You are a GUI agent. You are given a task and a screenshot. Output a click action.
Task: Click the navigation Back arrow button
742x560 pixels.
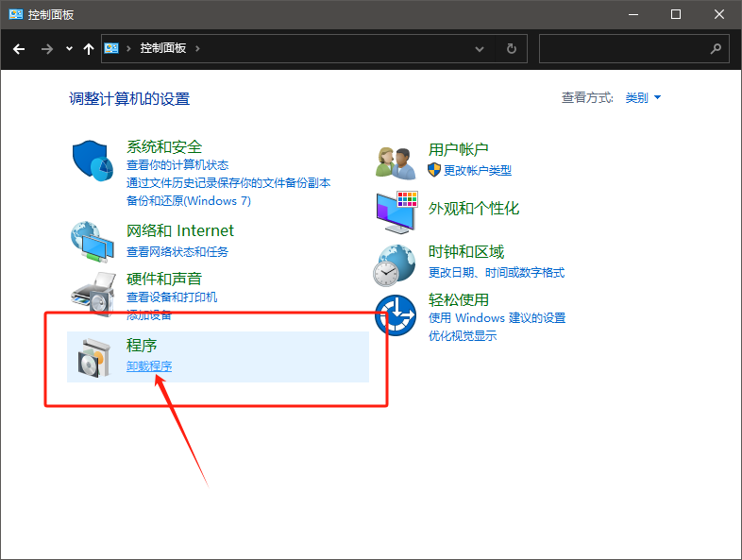click(19, 48)
